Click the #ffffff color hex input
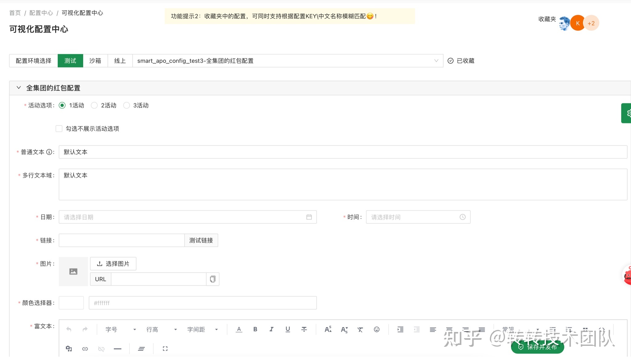This screenshot has height=364, width=631. (x=203, y=303)
